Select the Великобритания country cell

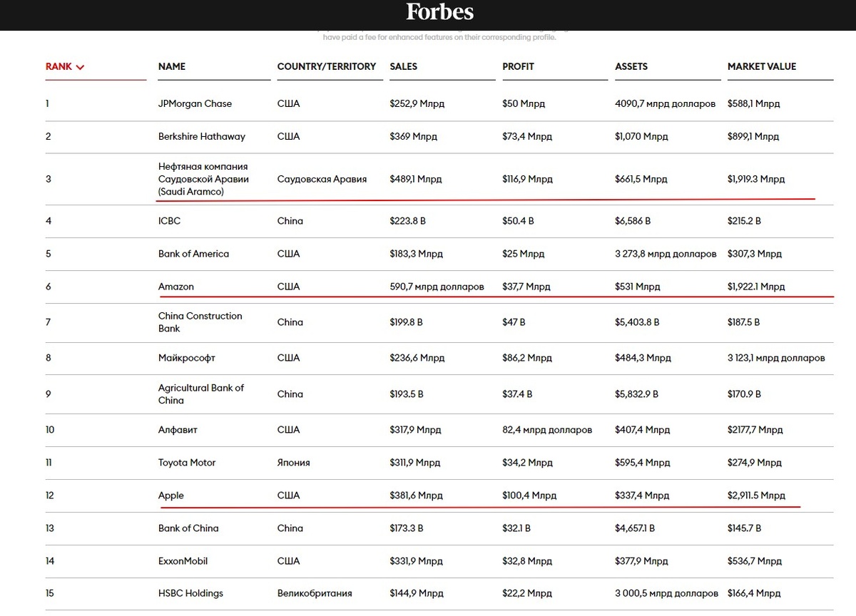pos(315,593)
